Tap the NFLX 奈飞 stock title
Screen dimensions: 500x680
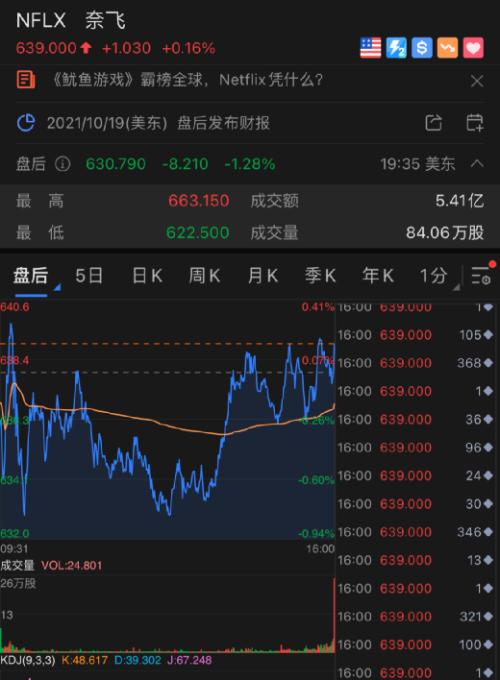pyautogui.click(x=71, y=20)
